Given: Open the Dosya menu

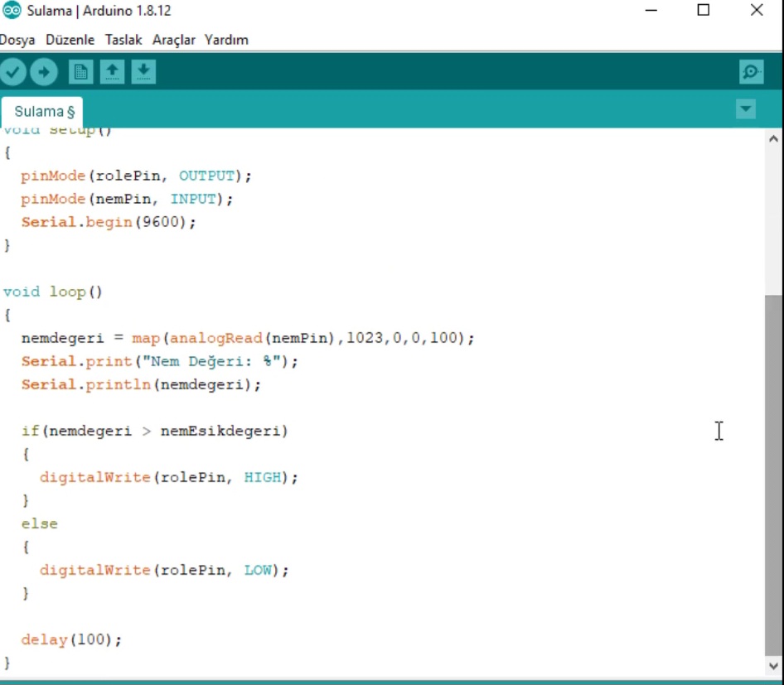Looking at the screenshot, I should coord(17,39).
